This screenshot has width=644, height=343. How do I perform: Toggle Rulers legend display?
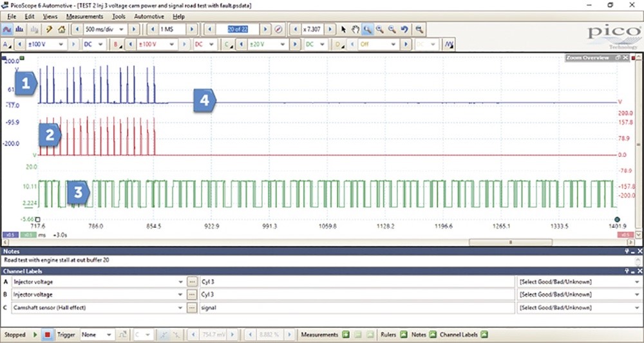404,335
